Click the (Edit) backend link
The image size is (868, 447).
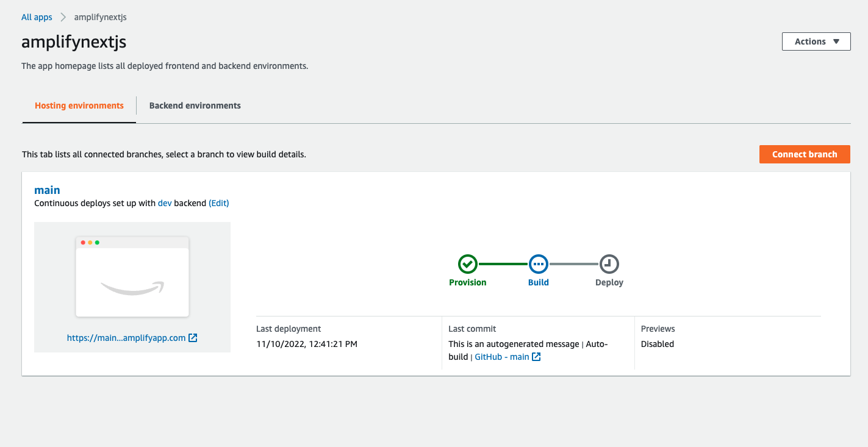coord(219,203)
